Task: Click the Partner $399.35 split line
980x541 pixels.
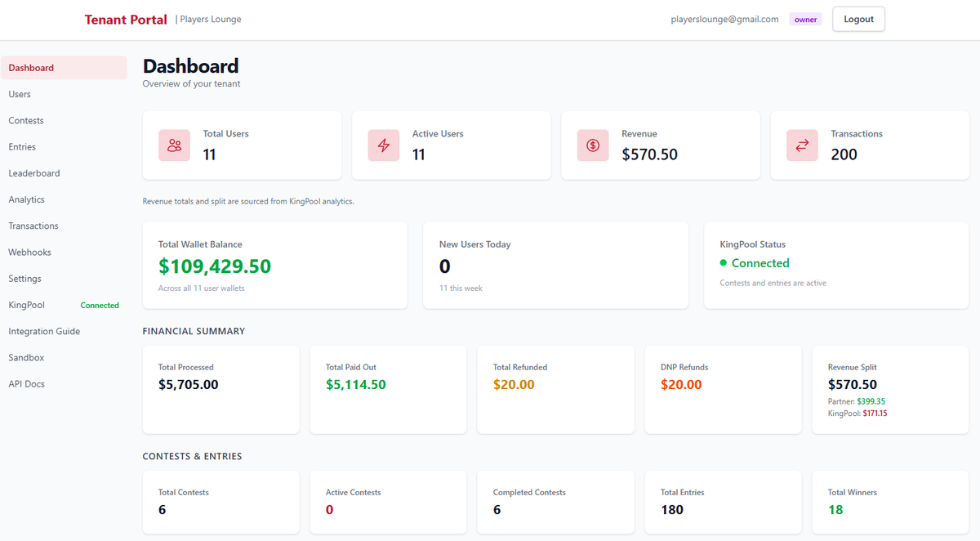Action: pyautogui.click(x=857, y=401)
